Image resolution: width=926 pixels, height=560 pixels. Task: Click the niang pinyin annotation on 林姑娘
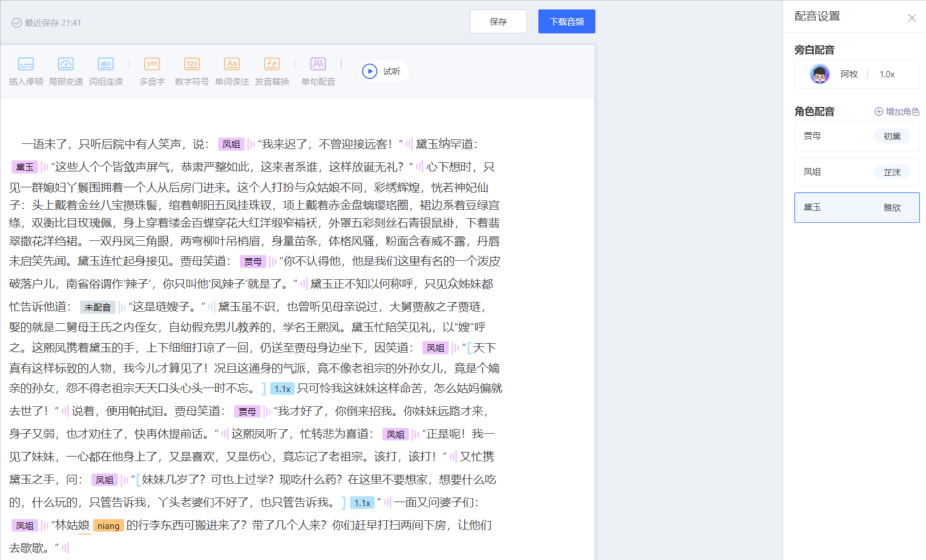(108, 525)
